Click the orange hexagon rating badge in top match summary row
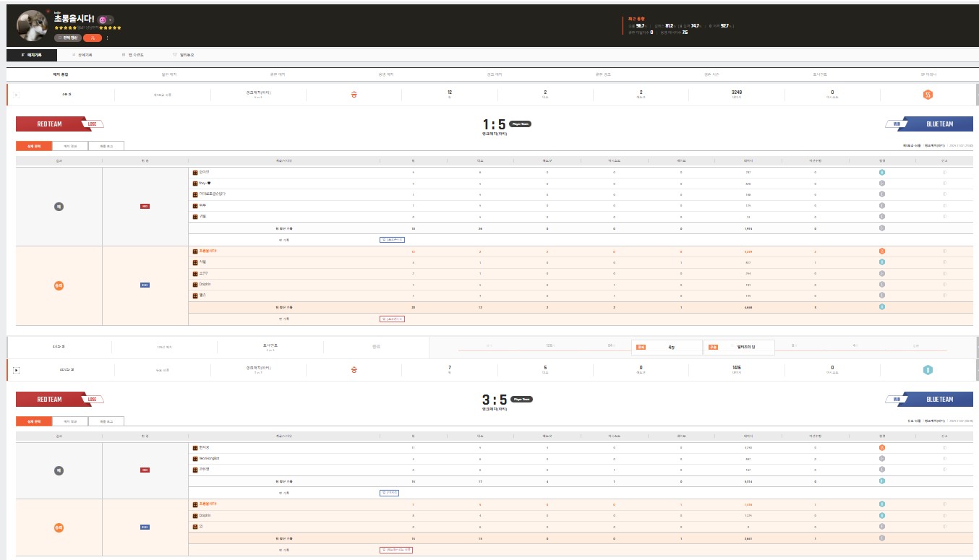This screenshot has height=560, width=979. [927, 95]
